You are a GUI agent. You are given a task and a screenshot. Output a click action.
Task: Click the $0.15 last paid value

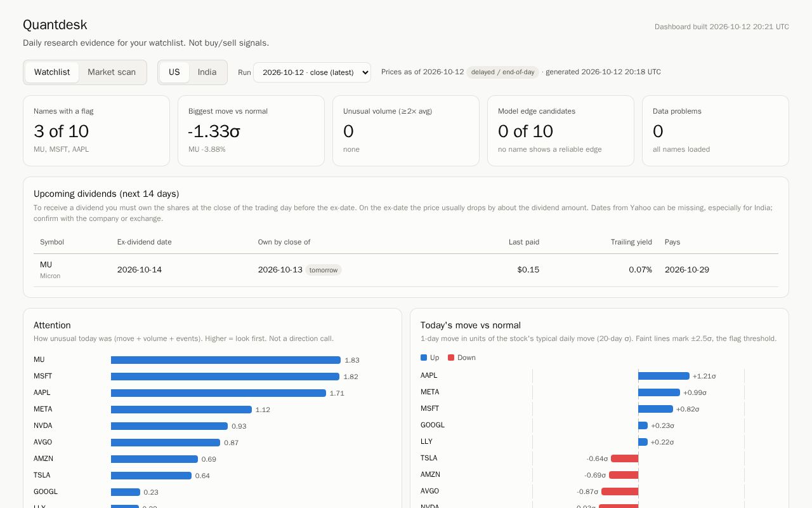coord(528,270)
